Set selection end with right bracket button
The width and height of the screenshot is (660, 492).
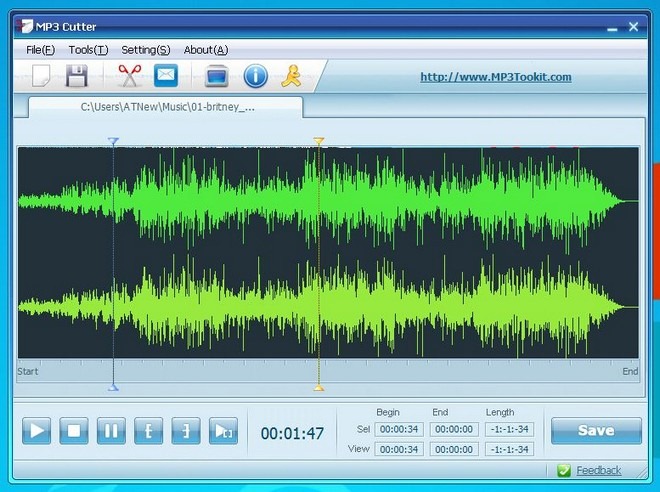(185, 432)
